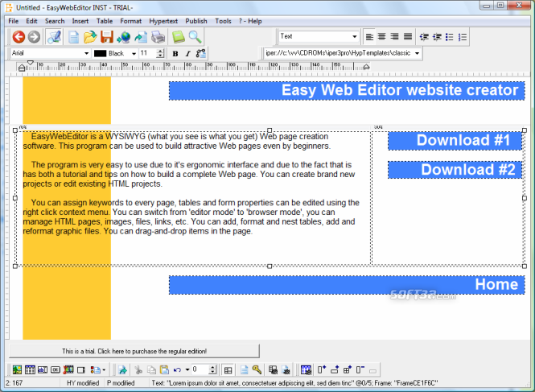Click the first indent icon after justify
535x392 pixels.
tap(424, 37)
